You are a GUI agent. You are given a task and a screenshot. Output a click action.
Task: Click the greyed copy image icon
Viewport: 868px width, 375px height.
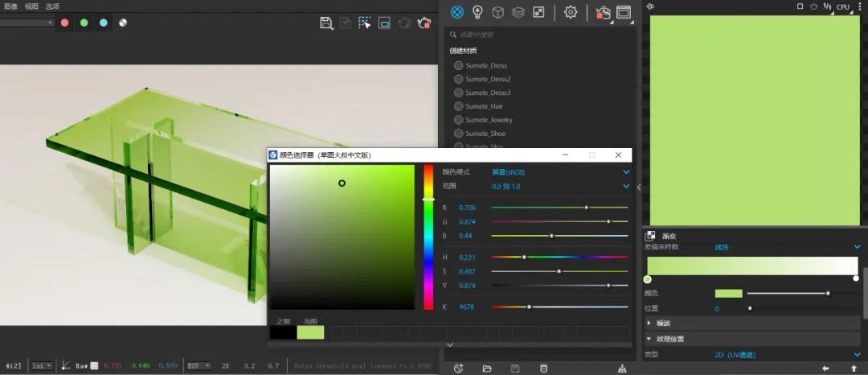coord(346,23)
